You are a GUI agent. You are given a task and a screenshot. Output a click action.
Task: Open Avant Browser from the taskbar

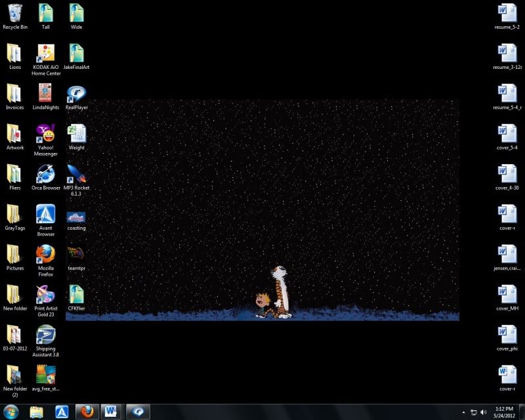[x=62, y=412]
